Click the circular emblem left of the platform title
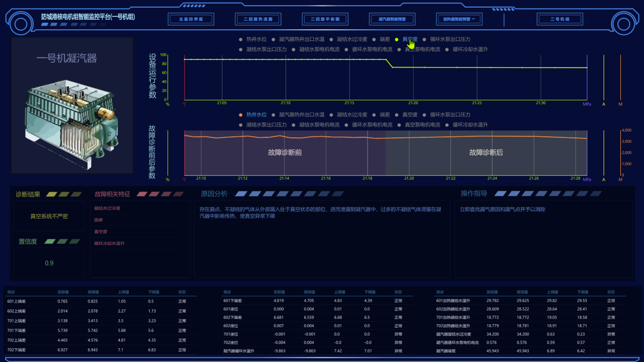644x362 pixels. tap(21, 23)
